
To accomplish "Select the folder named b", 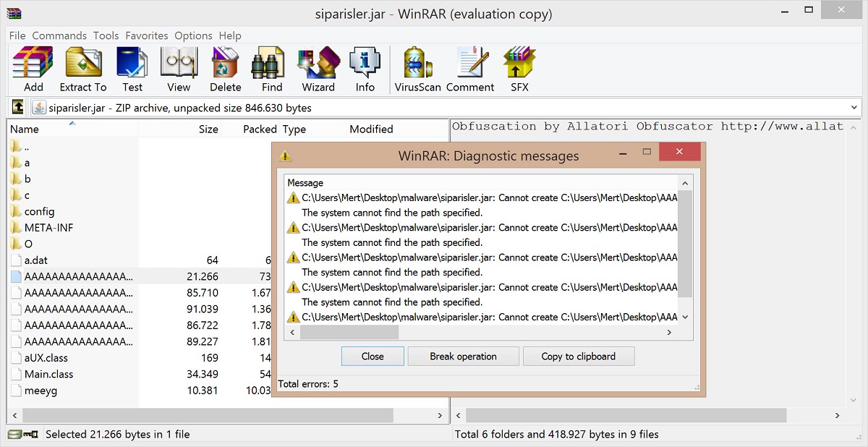I will coord(27,179).
